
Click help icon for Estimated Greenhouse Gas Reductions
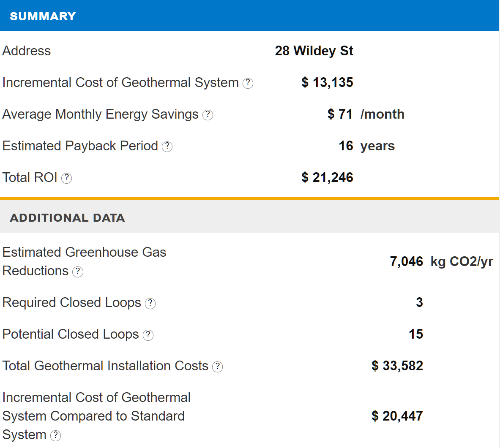click(78, 272)
